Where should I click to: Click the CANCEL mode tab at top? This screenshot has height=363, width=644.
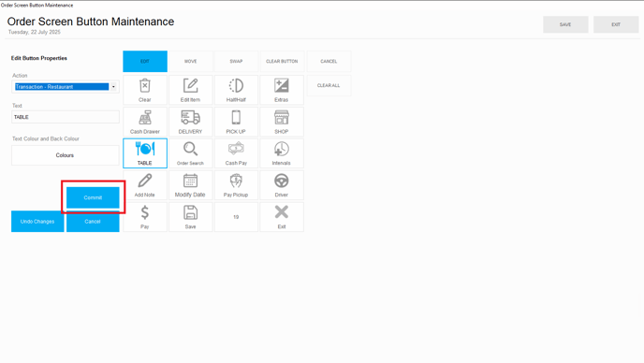329,61
